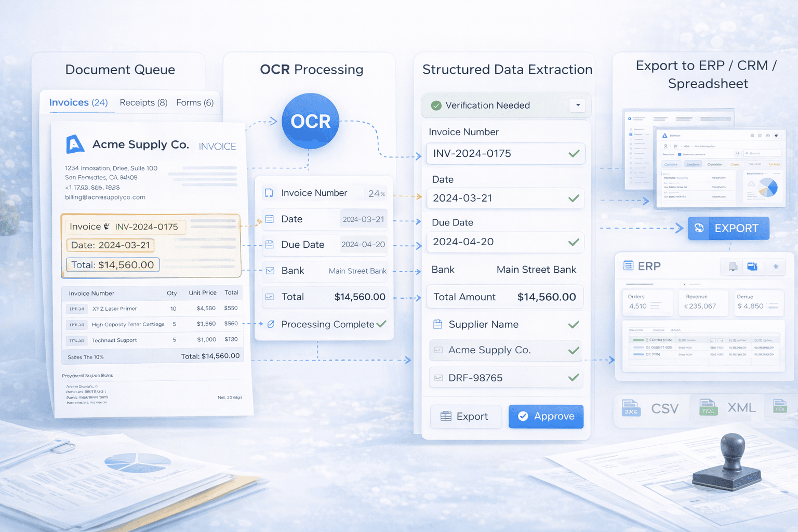Click the Technical Support line item
Viewport: 798px width, 532px height.
click(152, 340)
